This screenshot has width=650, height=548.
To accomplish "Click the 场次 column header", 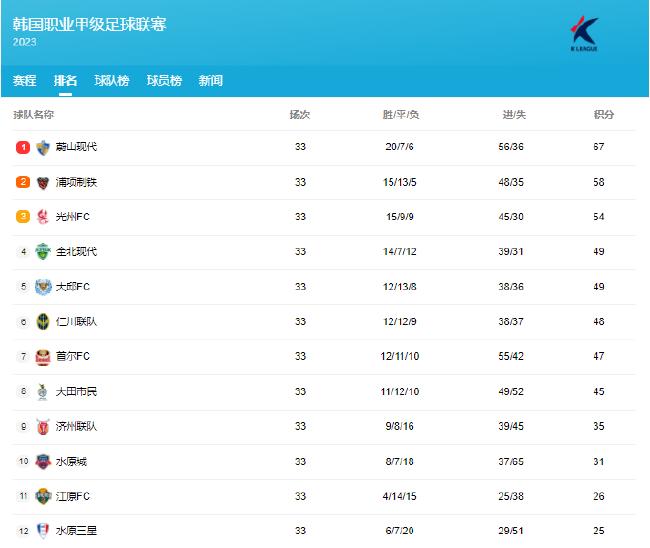I will pos(300,114).
